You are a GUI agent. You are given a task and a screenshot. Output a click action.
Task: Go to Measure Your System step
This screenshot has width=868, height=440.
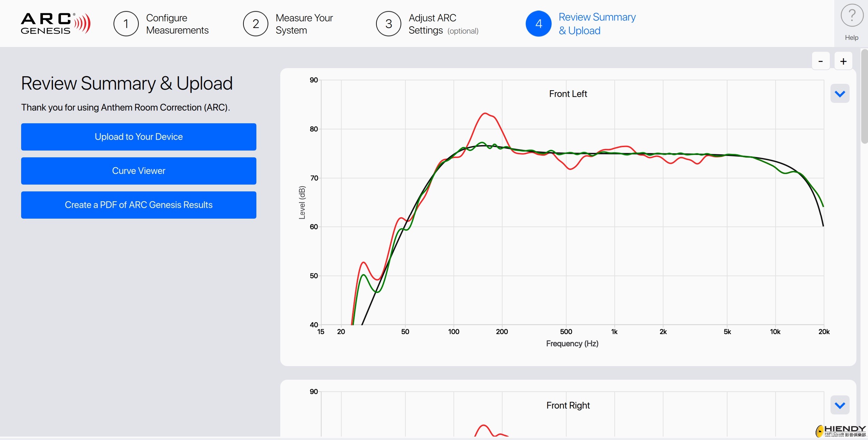click(304, 24)
